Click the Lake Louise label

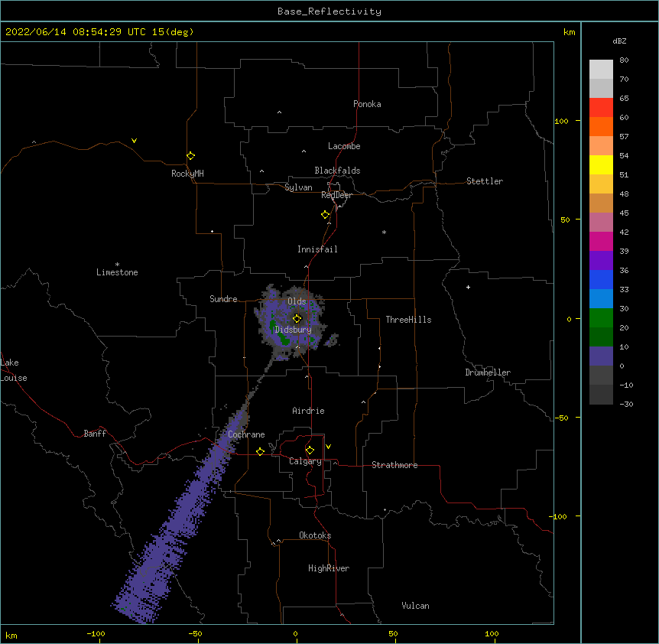(14, 370)
